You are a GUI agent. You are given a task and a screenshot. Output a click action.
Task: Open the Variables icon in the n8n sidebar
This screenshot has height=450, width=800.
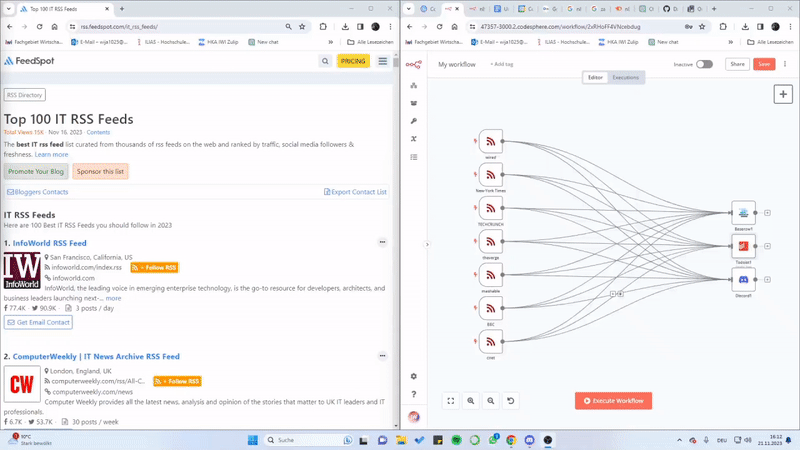coord(414,139)
